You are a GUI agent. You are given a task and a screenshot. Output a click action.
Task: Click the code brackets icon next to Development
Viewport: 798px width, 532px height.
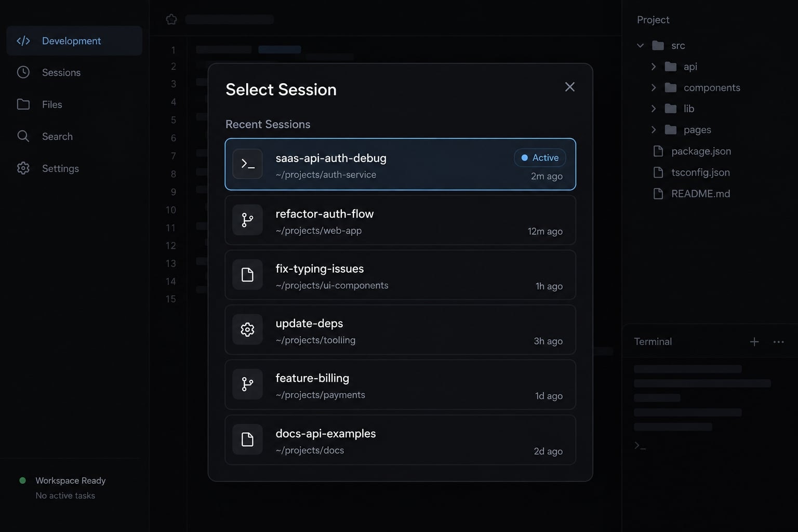point(23,41)
